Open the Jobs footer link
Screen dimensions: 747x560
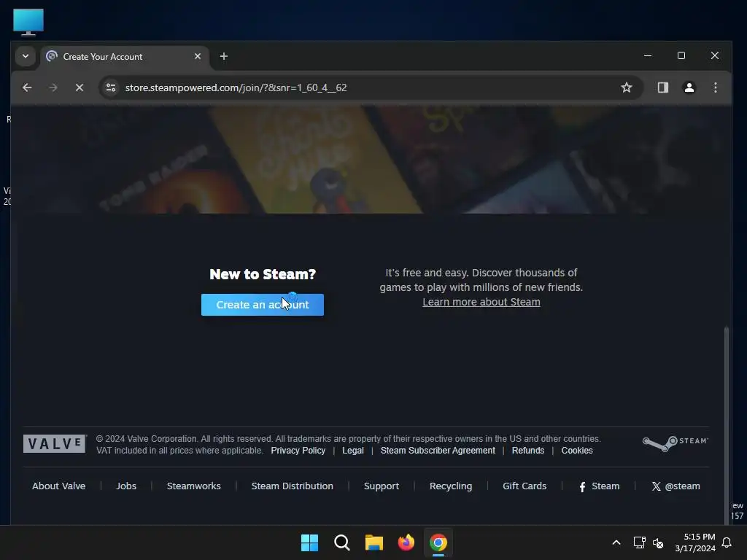tap(126, 486)
